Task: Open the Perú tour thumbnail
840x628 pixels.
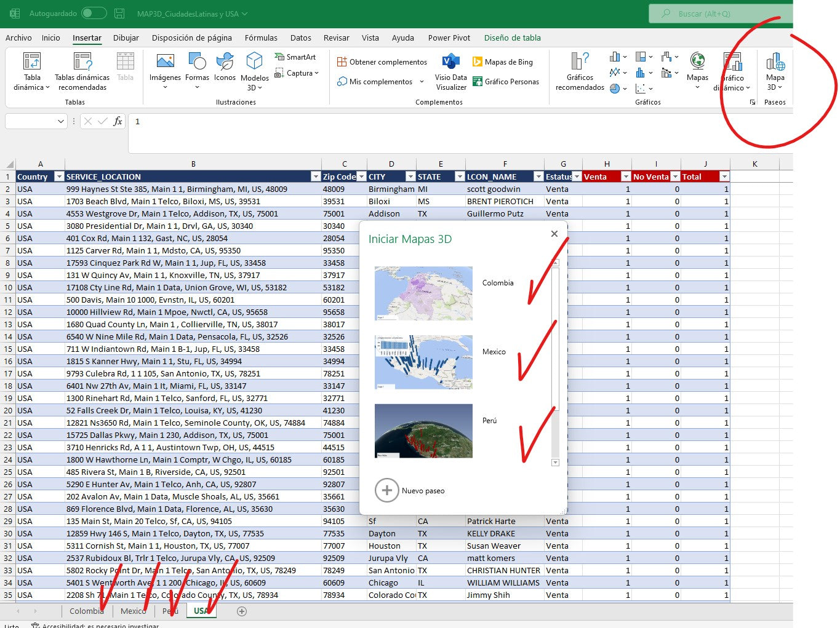Action: pyautogui.click(x=423, y=431)
